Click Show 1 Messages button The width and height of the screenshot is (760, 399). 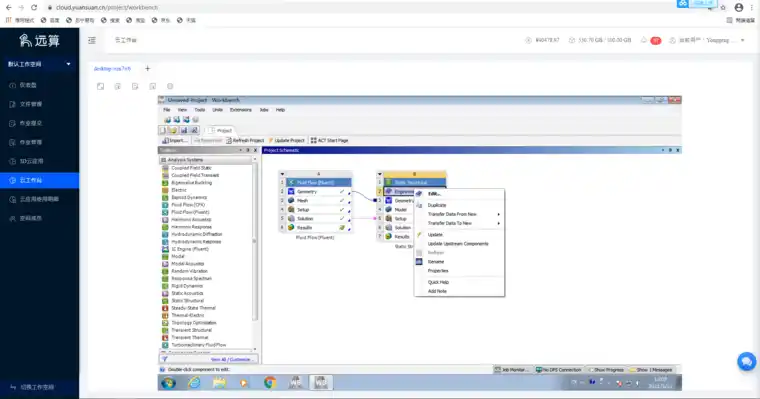(x=651, y=370)
